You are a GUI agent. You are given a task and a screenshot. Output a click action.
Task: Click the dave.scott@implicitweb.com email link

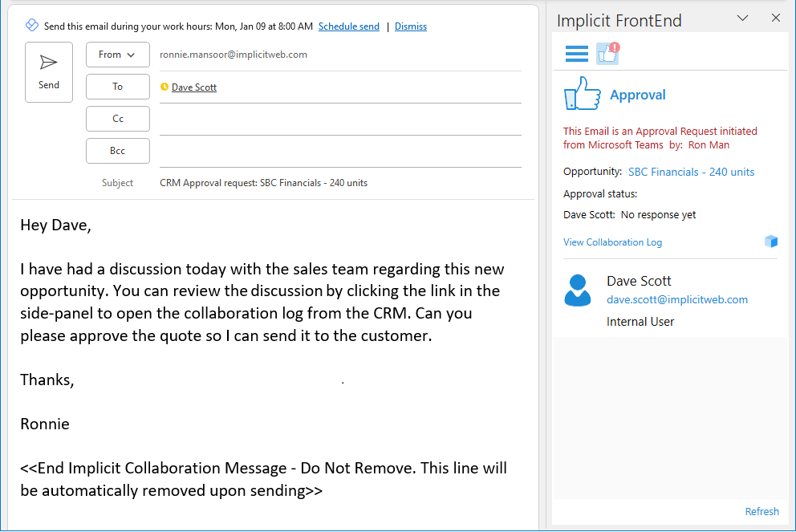pyautogui.click(x=676, y=299)
